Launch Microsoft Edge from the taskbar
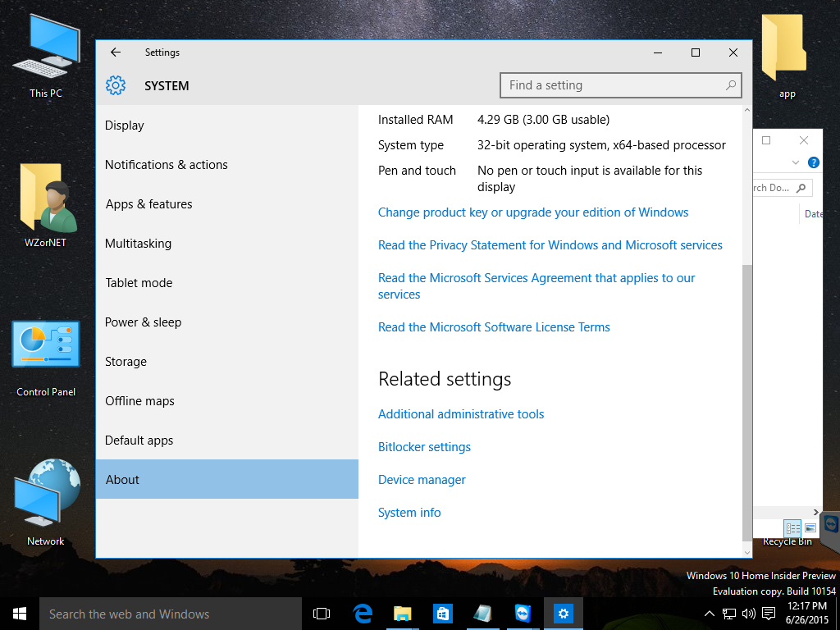This screenshot has width=840, height=630. [x=363, y=614]
